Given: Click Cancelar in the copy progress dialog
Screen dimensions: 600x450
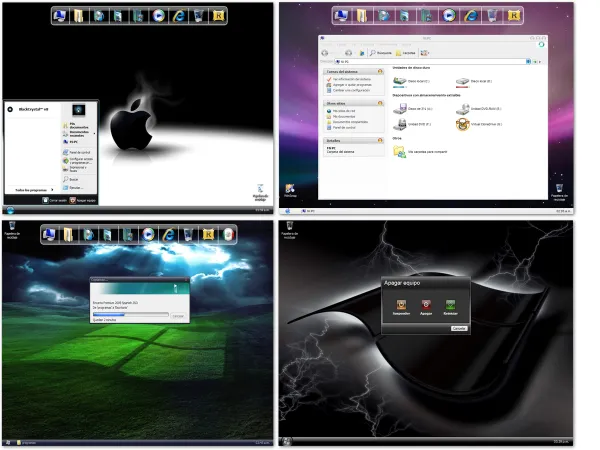Looking at the screenshot, I should (178, 316).
